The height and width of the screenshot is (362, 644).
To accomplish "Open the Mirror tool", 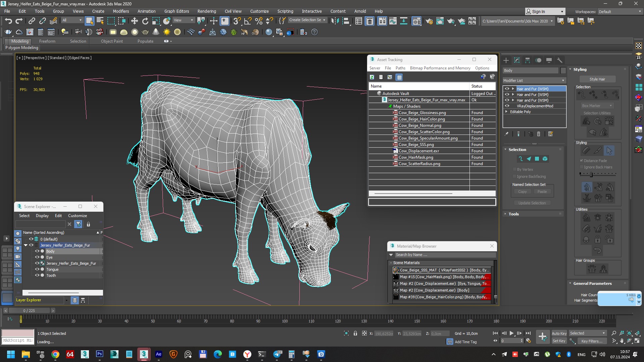I will click(x=335, y=21).
